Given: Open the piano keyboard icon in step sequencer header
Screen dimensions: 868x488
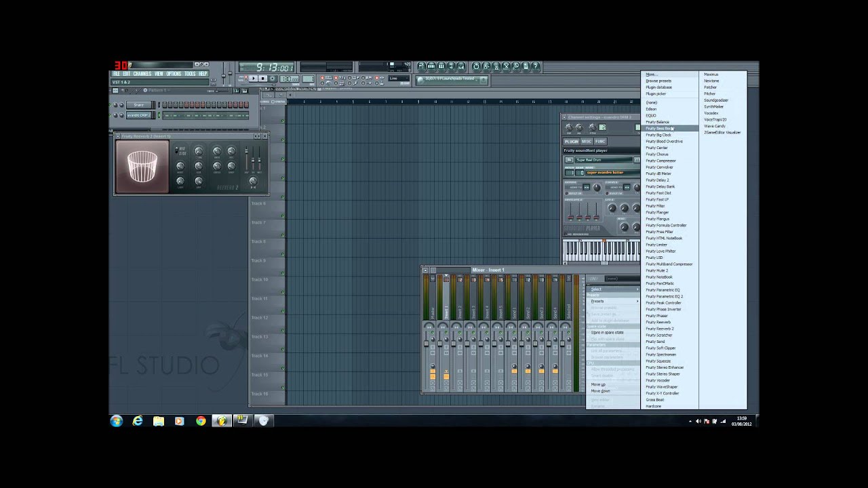Looking at the screenshot, I should 245,91.
